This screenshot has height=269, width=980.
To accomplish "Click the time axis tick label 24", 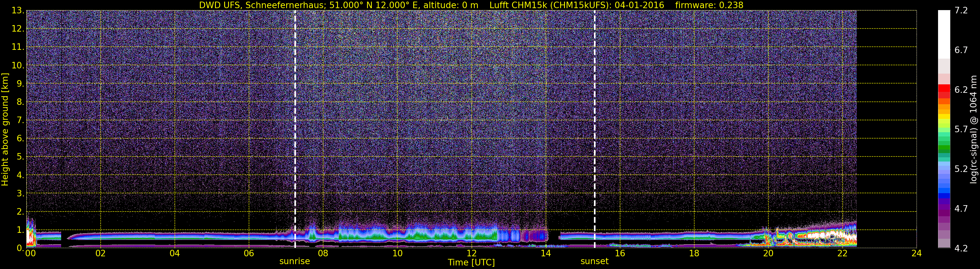I will tap(917, 253).
